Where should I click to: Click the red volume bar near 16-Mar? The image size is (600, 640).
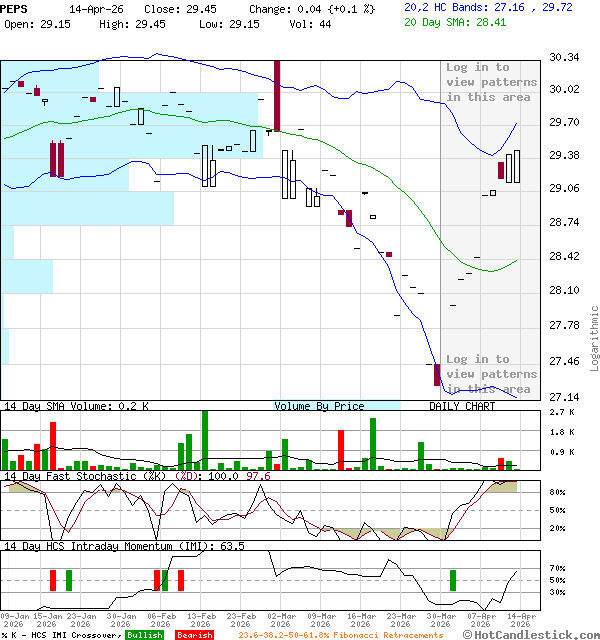pos(340,450)
